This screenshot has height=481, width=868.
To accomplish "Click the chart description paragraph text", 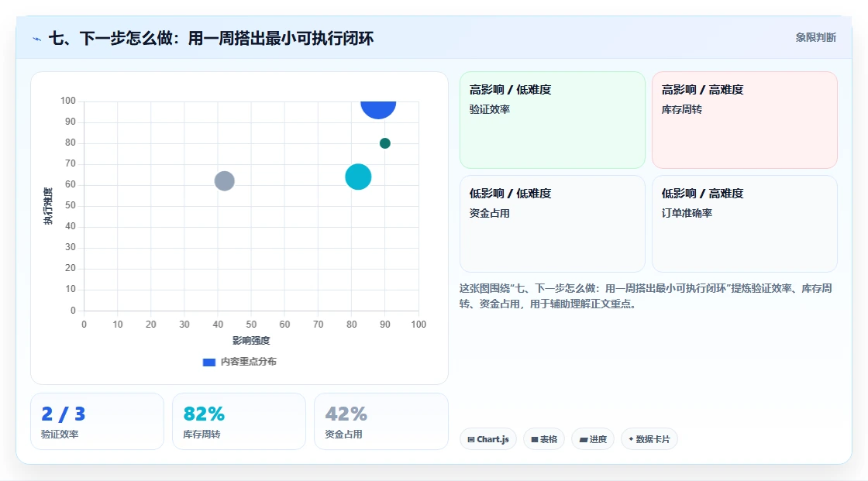I will (x=646, y=296).
